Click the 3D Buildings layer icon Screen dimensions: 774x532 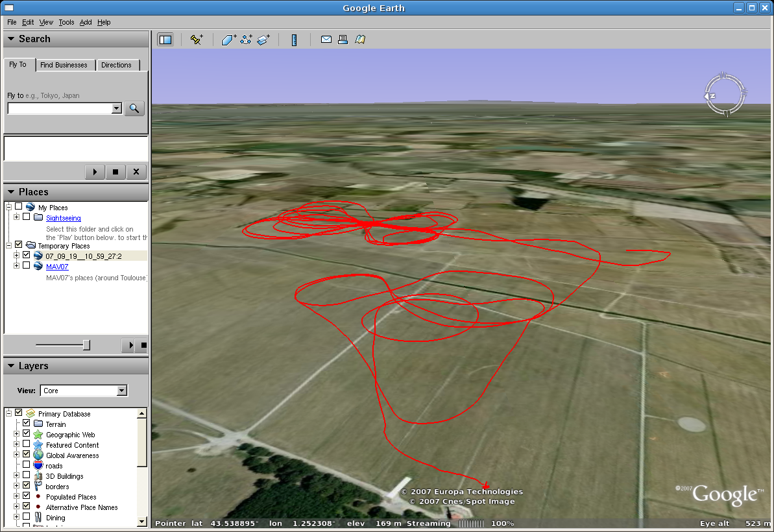(x=38, y=476)
